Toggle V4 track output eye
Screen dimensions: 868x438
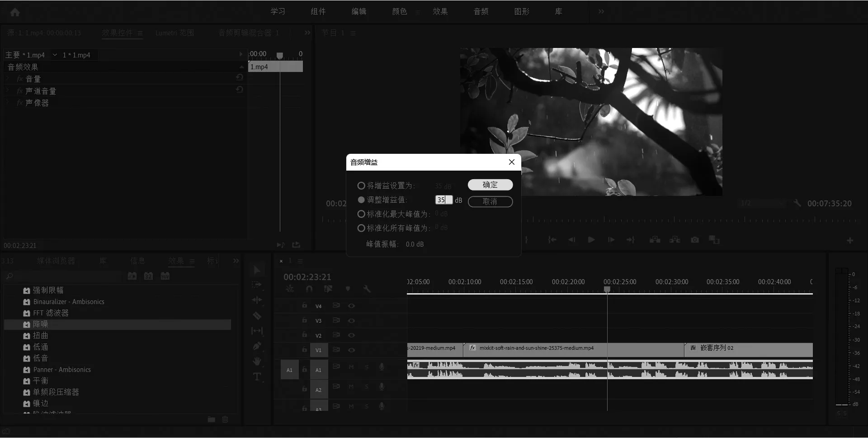tap(351, 306)
